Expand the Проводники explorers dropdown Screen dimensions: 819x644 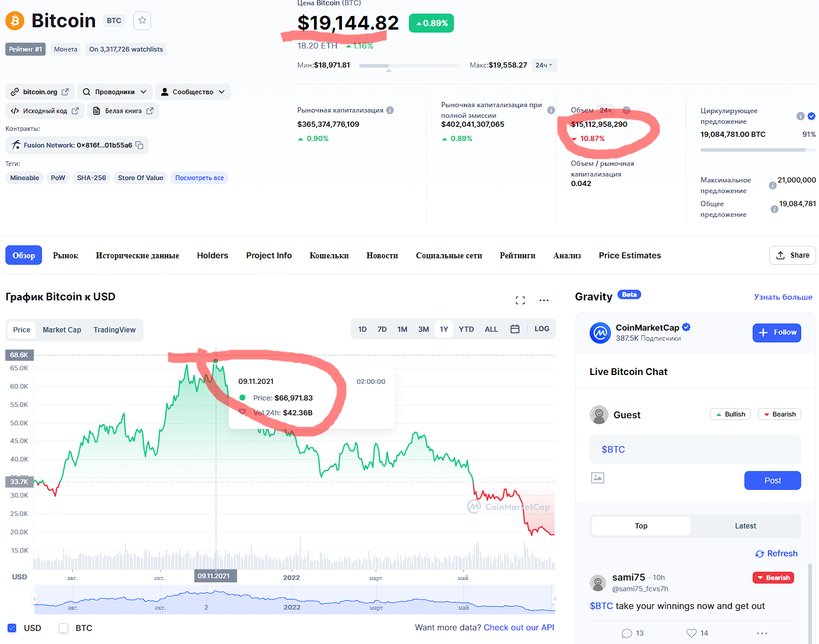(x=115, y=92)
